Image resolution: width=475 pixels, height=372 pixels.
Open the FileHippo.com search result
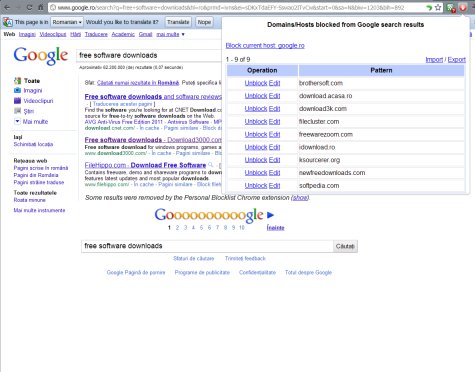pos(145,165)
